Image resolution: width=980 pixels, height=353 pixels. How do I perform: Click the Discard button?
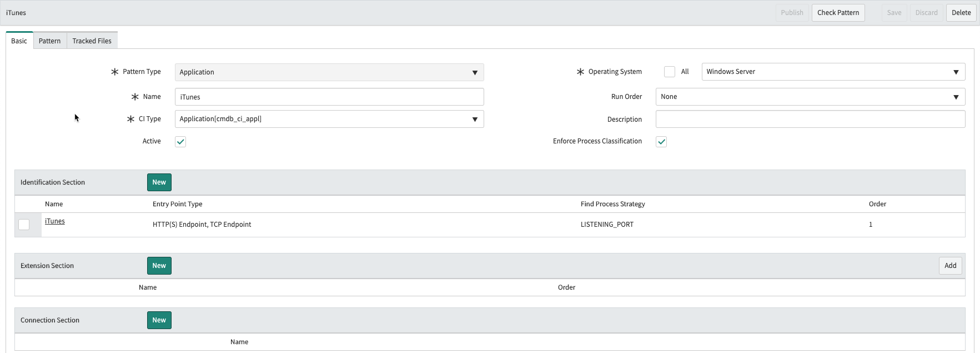(926, 13)
